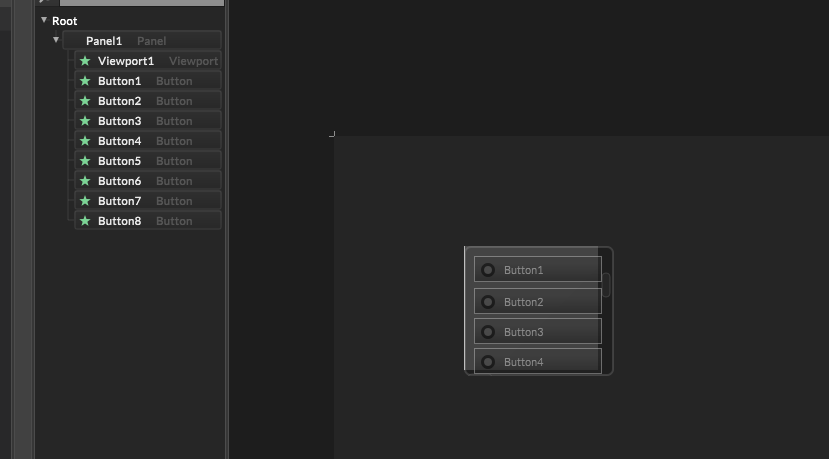
Task: Select the Root label in the hierarchy
Action: pyautogui.click(x=64, y=21)
